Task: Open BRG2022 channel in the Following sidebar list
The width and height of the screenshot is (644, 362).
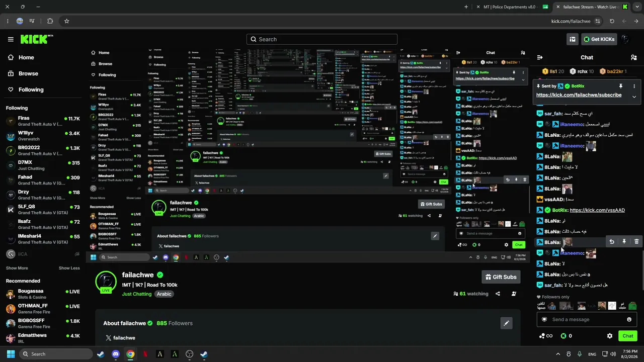Action: (x=42, y=151)
